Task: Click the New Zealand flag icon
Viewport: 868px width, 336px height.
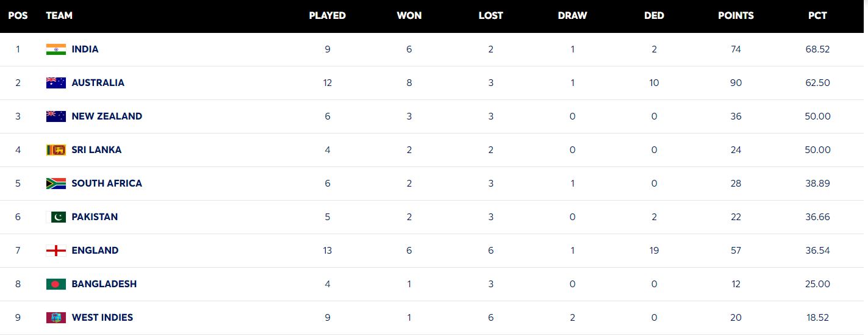Action: click(56, 116)
